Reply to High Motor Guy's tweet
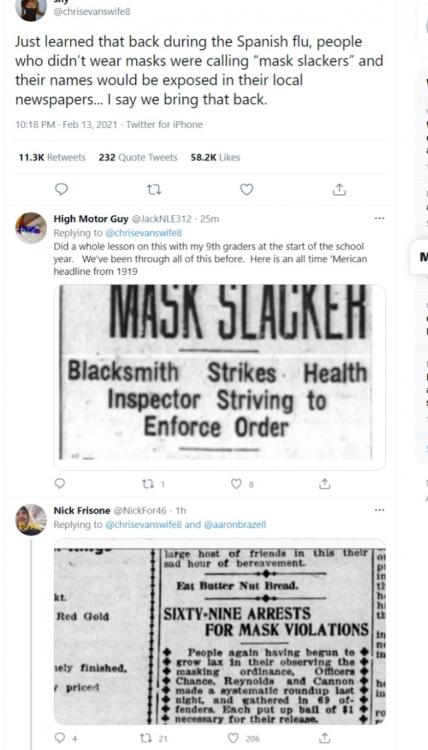The height and width of the screenshot is (750, 428). click(x=60, y=484)
